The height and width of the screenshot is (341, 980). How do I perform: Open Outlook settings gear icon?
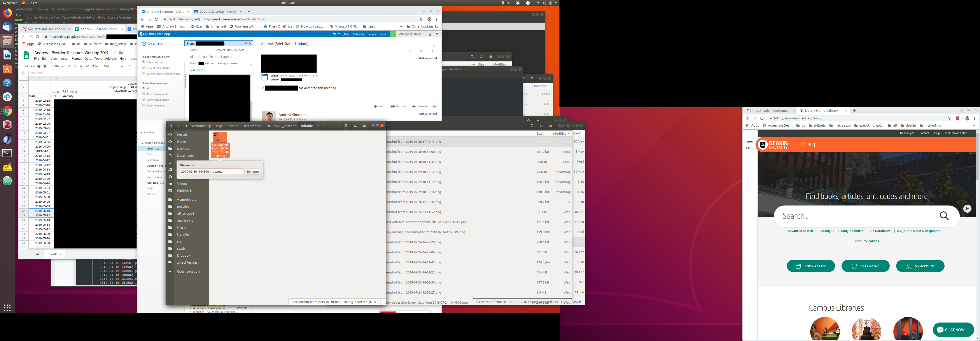(x=430, y=34)
